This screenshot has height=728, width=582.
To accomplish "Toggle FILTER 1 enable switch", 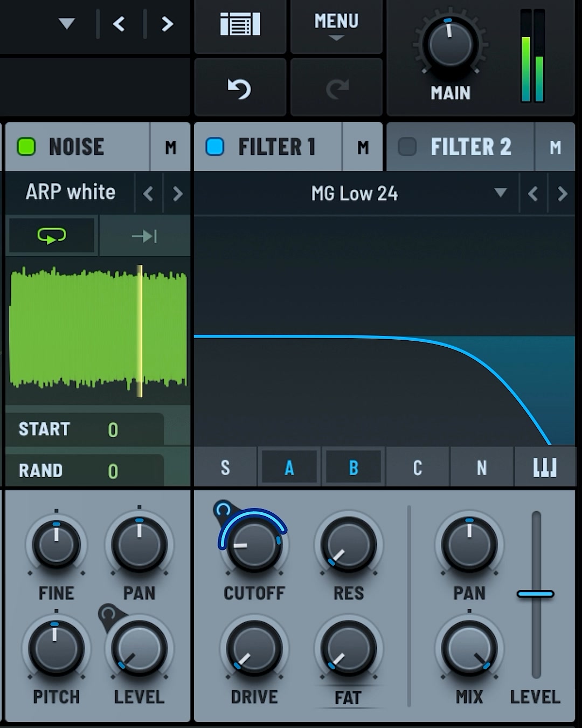I will (x=215, y=147).
